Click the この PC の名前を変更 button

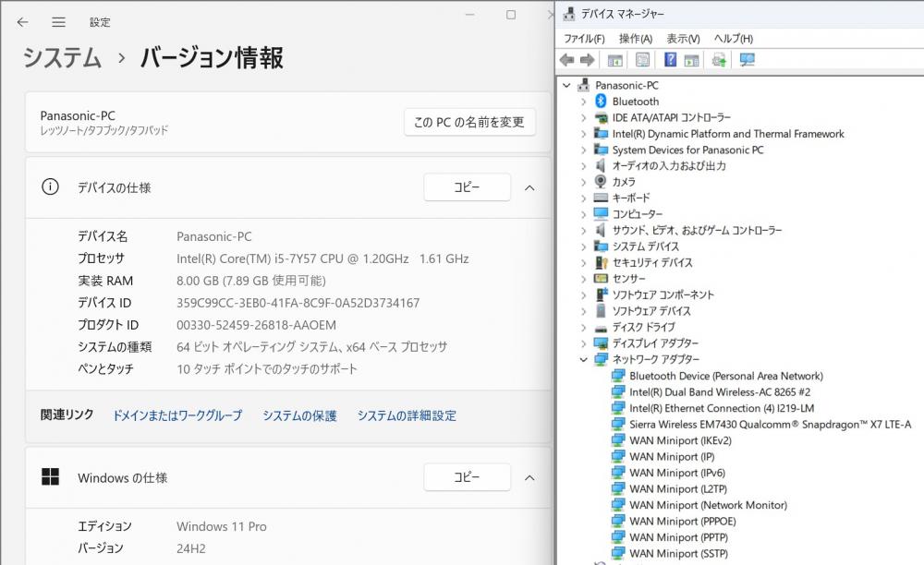[x=469, y=122]
